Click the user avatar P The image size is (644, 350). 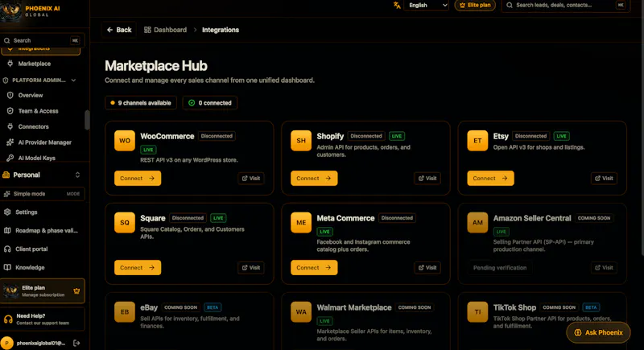click(7, 343)
